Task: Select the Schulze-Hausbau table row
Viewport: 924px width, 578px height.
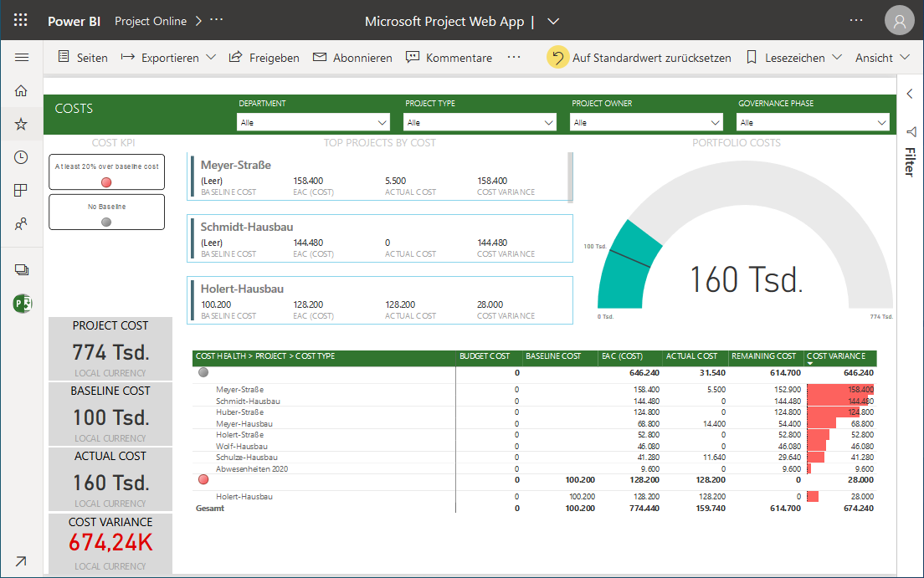Action: coord(534,458)
